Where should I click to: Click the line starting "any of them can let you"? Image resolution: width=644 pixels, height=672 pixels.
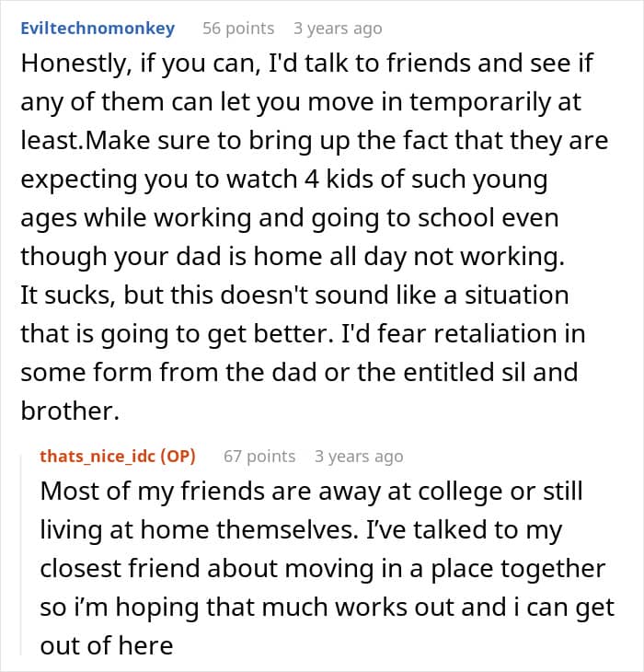301,104
